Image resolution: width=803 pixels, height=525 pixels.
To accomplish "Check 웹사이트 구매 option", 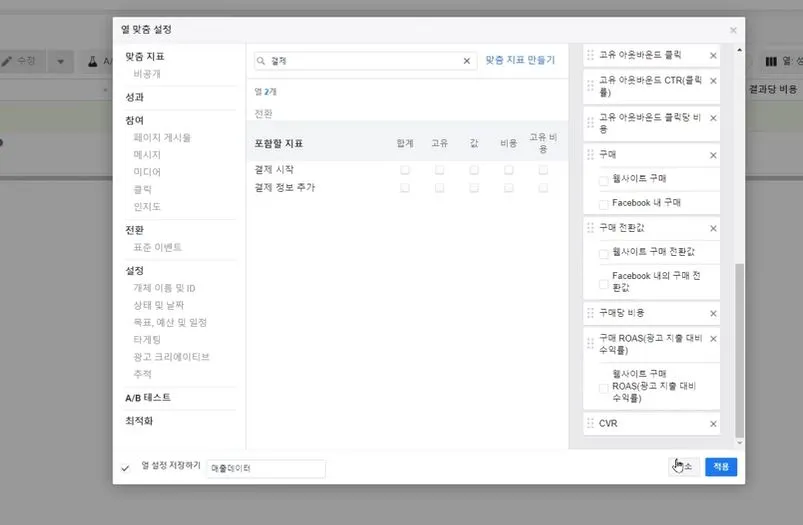I will 604,180.
